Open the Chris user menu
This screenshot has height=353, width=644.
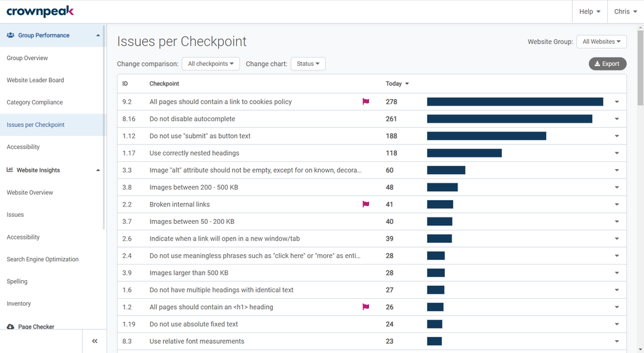click(x=625, y=12)
